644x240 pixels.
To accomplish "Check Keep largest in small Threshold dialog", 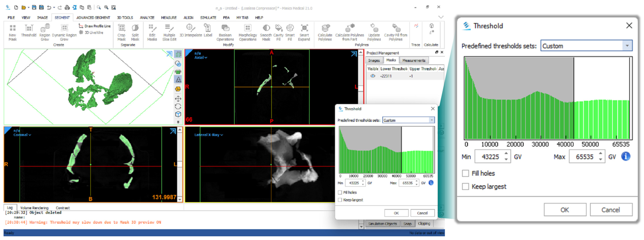I will 340,200.
